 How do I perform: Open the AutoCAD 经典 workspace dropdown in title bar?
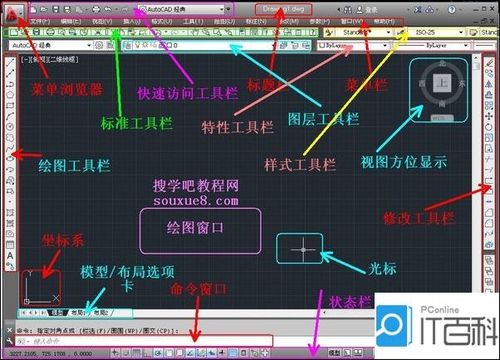pos(181,10)
